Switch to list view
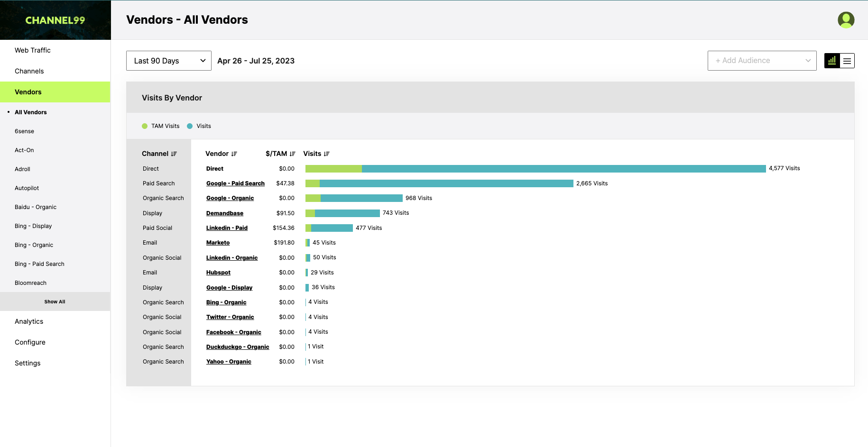The image size is (868, 447). pos(847,61)
